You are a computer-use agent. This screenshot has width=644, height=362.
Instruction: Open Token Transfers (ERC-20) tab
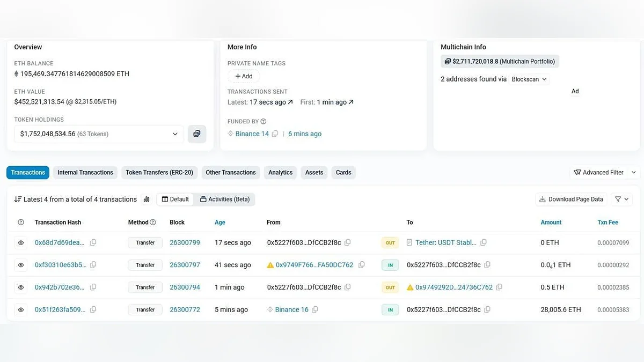[159, 173]
